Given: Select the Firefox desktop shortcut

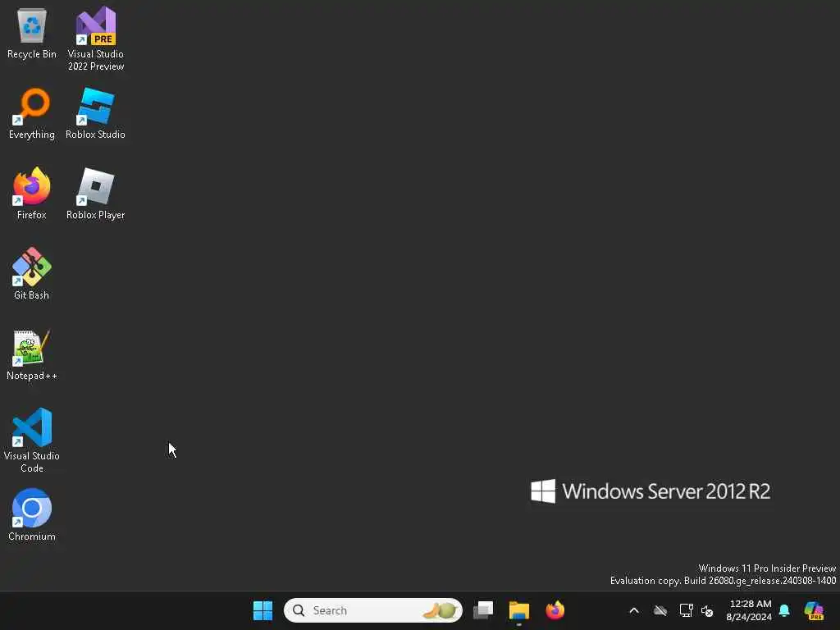Looking at the screenshot, I should click(32, 194).
